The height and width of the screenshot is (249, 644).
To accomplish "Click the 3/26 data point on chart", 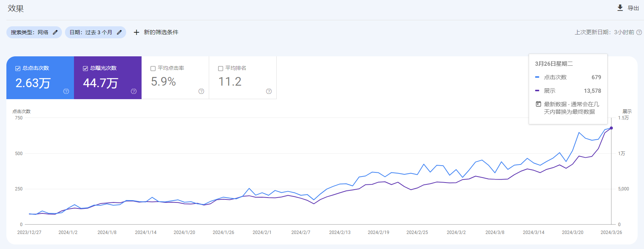I will [611, 128].
